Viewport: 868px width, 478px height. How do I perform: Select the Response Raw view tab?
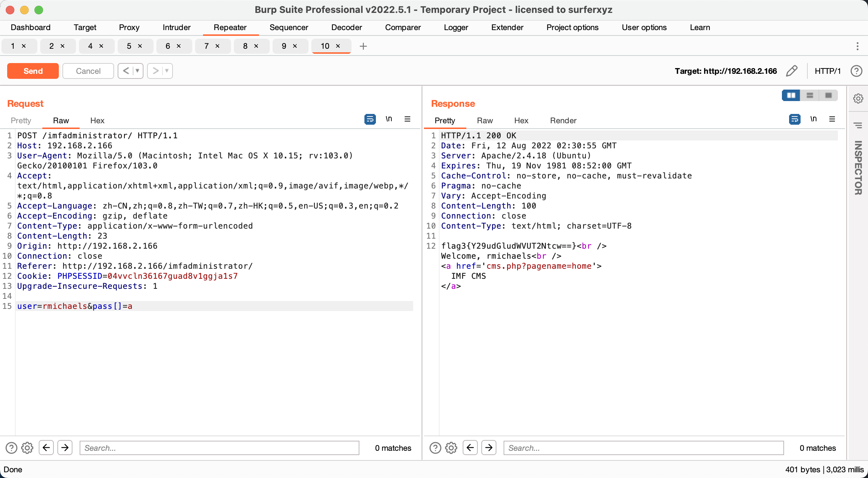[x=485, y=121]
